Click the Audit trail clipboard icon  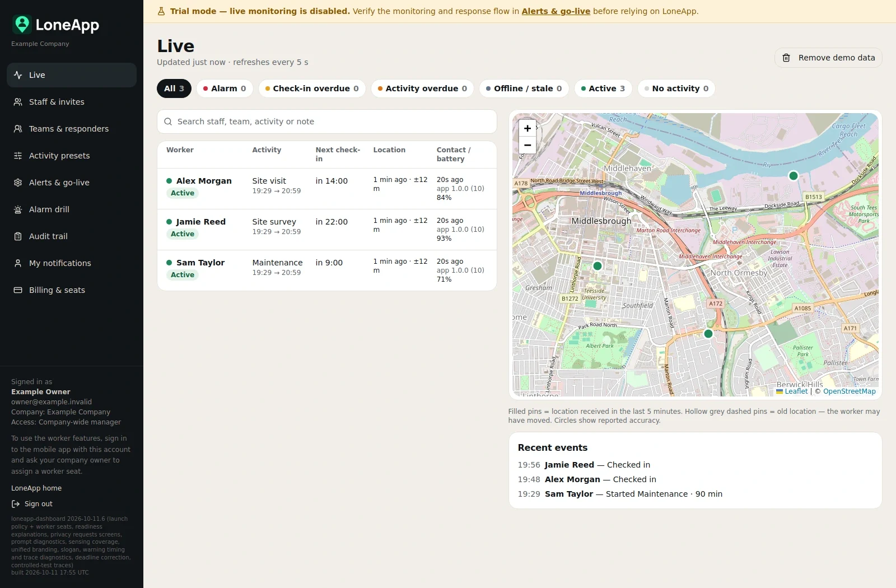(18, 236)
